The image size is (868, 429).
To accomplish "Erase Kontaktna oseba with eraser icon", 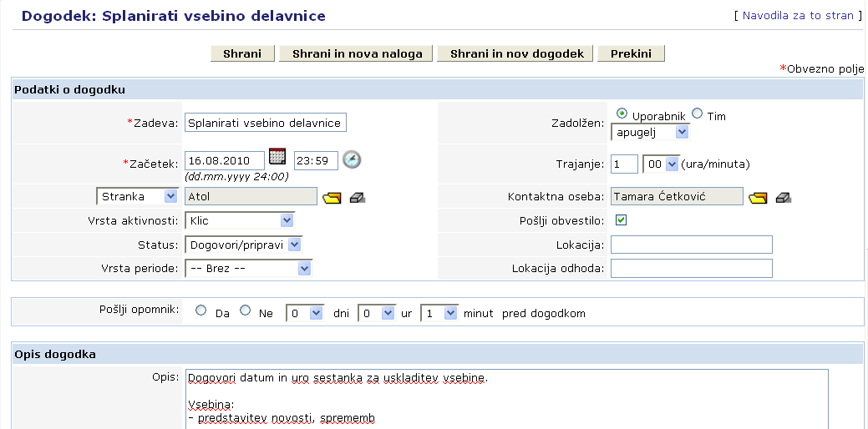I will 784,198.
